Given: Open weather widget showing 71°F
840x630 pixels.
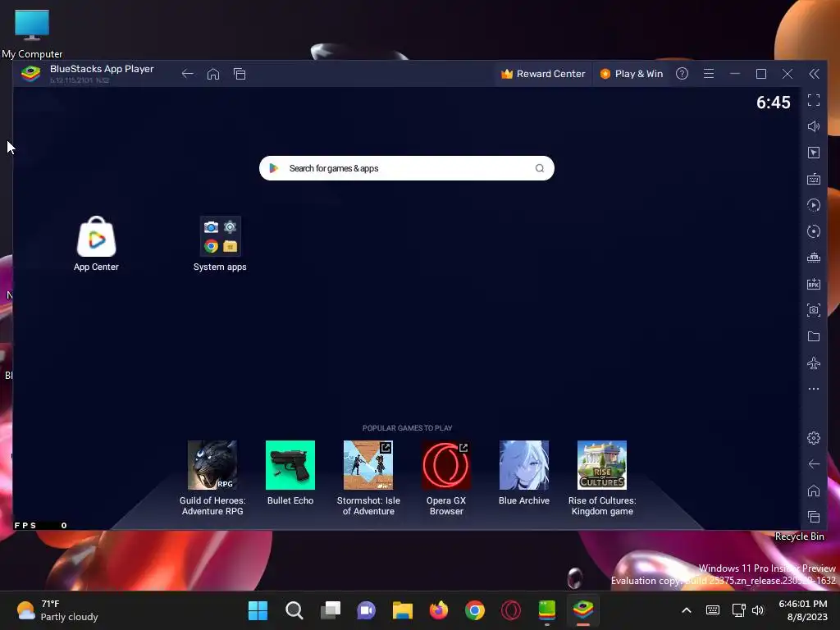Looking at the screenshot, I should [57, 610].
